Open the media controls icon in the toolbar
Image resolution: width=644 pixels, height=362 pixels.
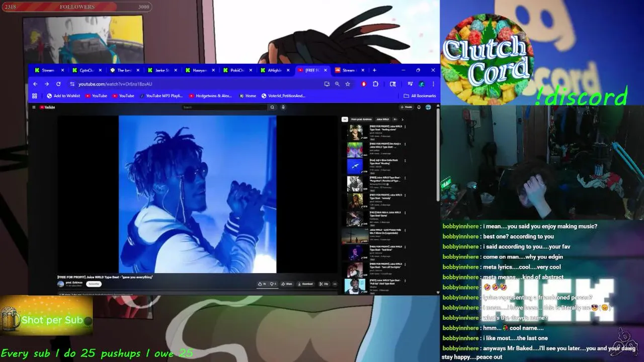[410, 84]
